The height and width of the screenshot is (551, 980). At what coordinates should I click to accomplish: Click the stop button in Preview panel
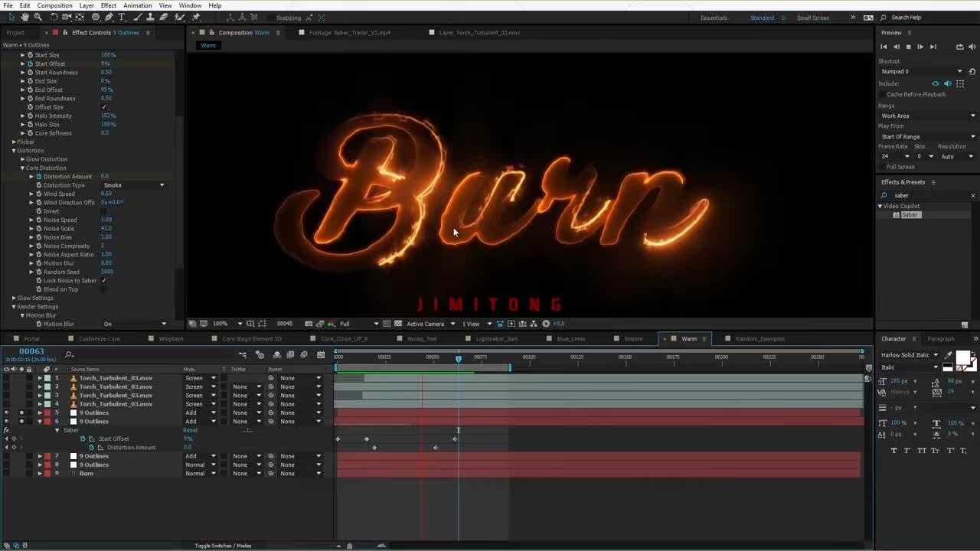point(909,47)
